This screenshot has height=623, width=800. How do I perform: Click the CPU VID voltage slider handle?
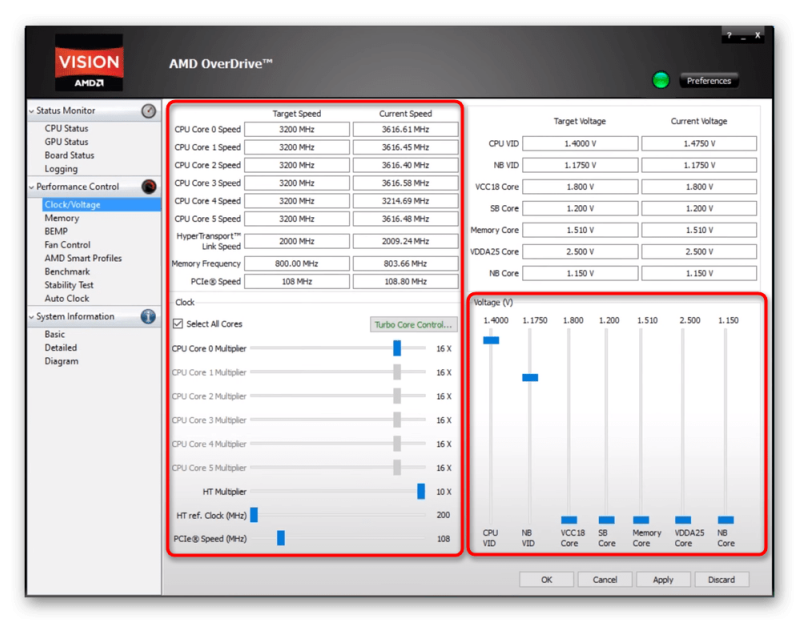click(x=491, y=340)
